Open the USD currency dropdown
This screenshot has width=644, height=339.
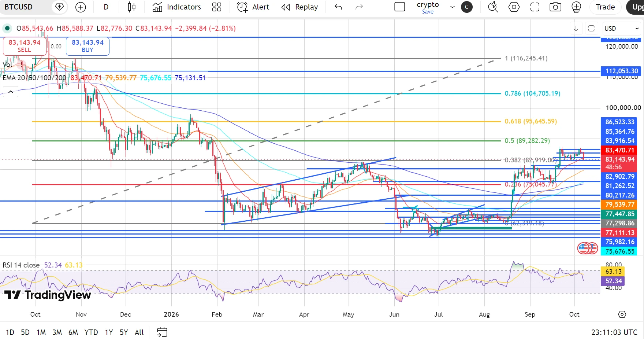click(622, 28)
